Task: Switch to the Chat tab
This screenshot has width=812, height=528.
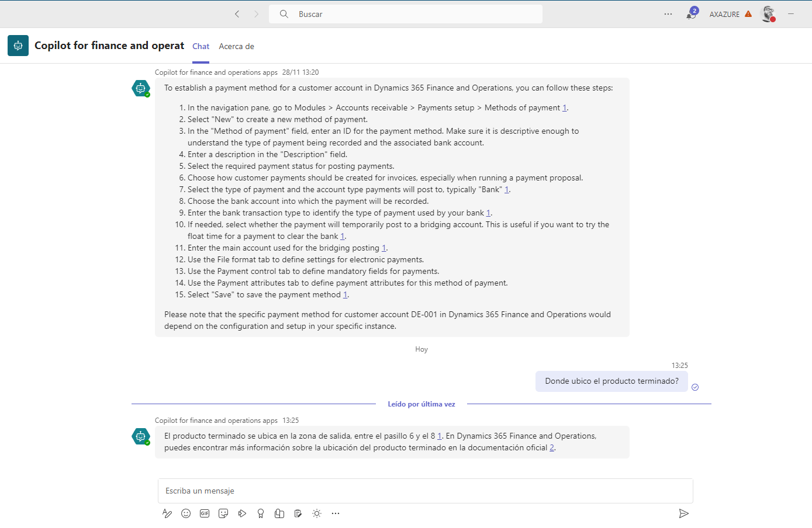Action: coord(201,46)
